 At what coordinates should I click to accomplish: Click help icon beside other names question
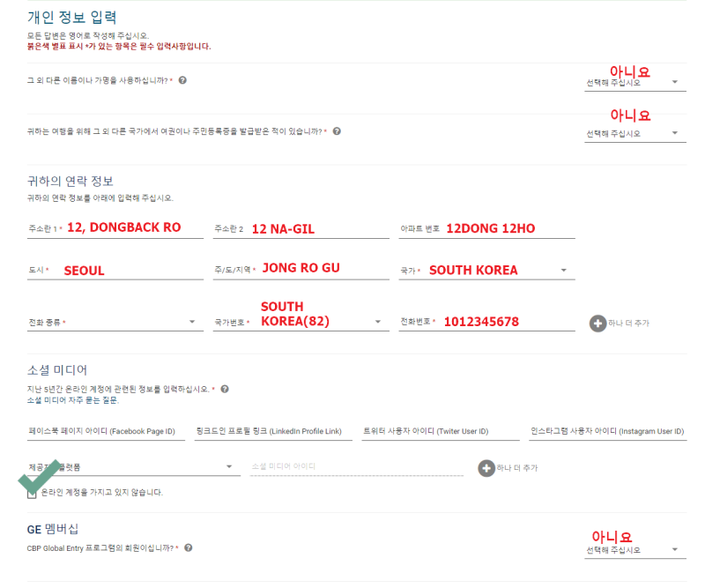click(x=182, y=80)
